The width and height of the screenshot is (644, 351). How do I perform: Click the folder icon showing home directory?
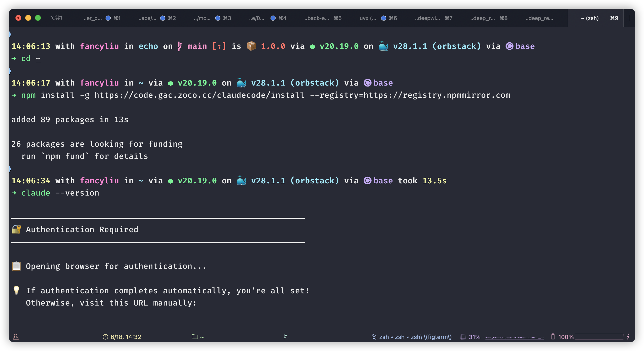[195, 337]
